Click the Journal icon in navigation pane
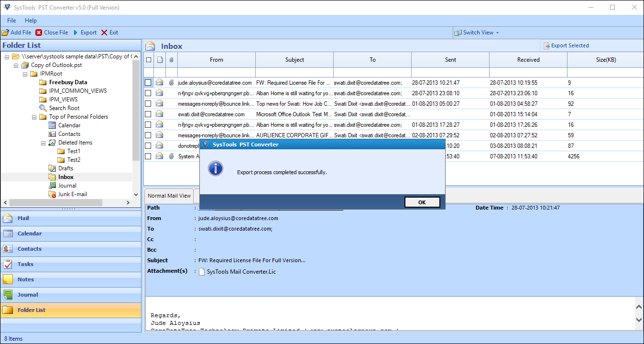The height and width of the screenshot is (344, 644). click(8, 295)
